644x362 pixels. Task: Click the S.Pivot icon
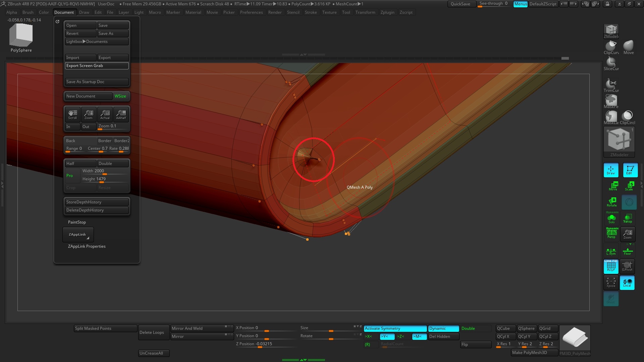point(627,266)
